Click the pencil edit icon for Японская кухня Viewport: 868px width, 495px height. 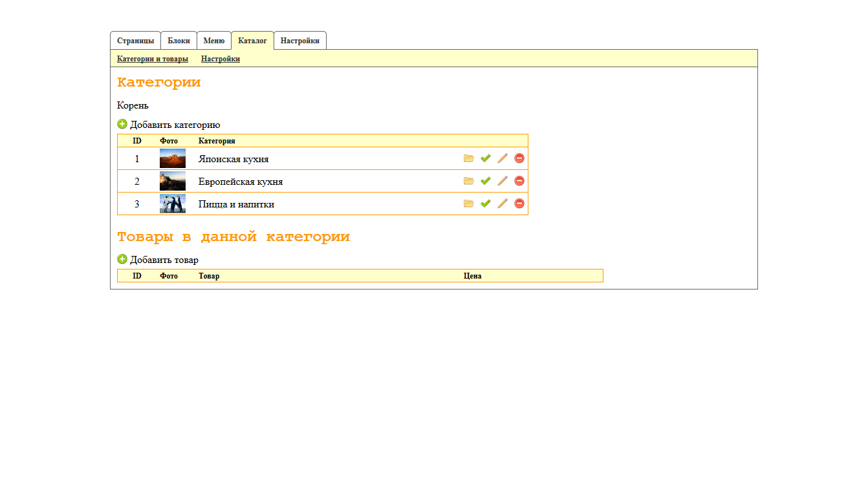pyautogui.click(x=503, y=158)
